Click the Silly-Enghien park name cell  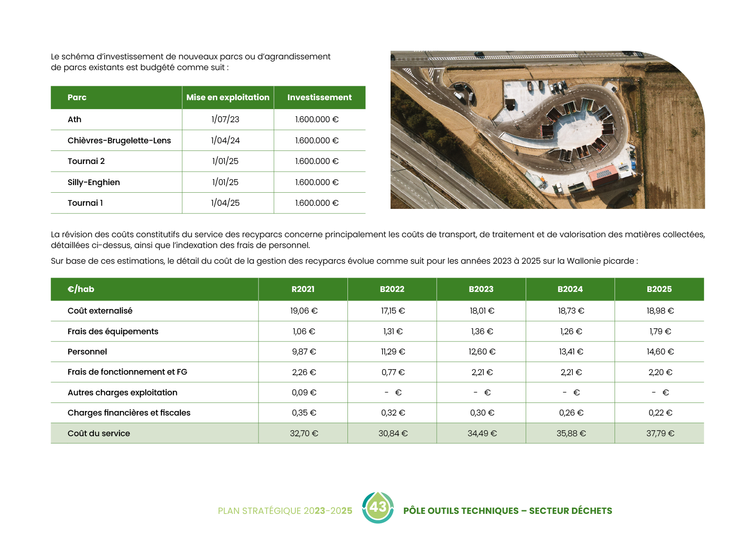93,182
